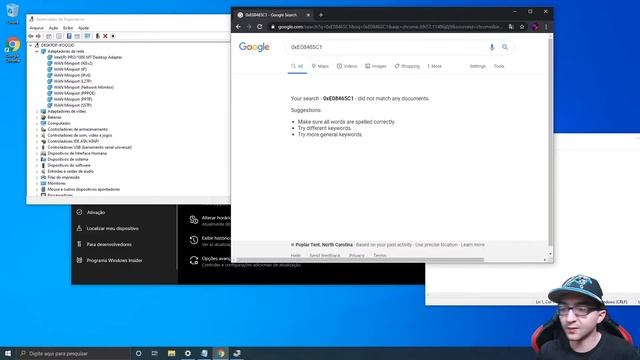Expand the Monitores category
Viewport: 640px width, 360px height.
(x=37, y=183)
